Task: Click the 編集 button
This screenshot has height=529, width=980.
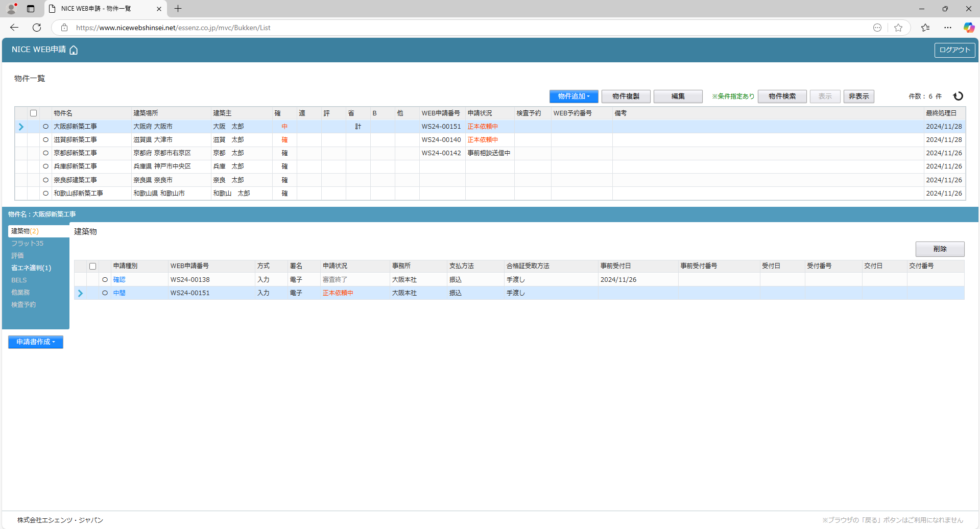Action: (x=678, y=96)
